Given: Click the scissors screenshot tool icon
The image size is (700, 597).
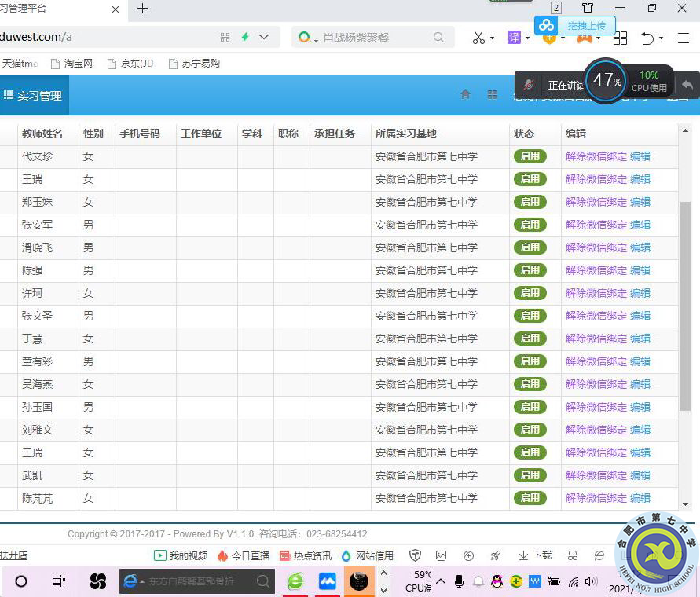Looking at the screenshot, I should click(x=479, y=38).
